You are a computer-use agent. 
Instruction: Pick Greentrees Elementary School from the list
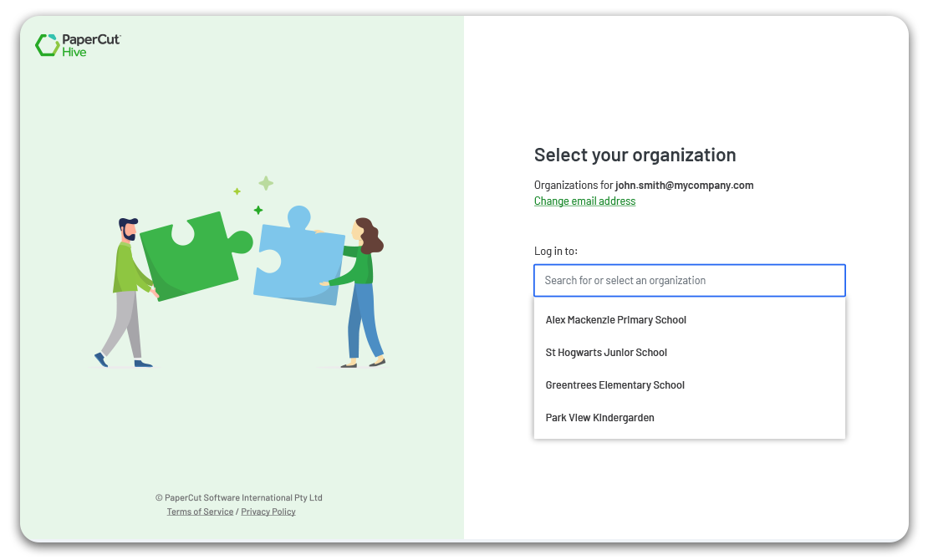click(614, 385)
